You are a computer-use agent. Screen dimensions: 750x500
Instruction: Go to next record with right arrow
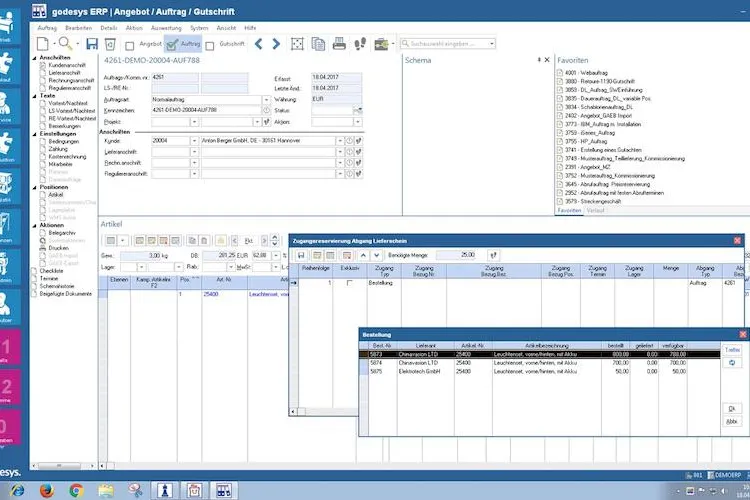(x=276, y=44)
